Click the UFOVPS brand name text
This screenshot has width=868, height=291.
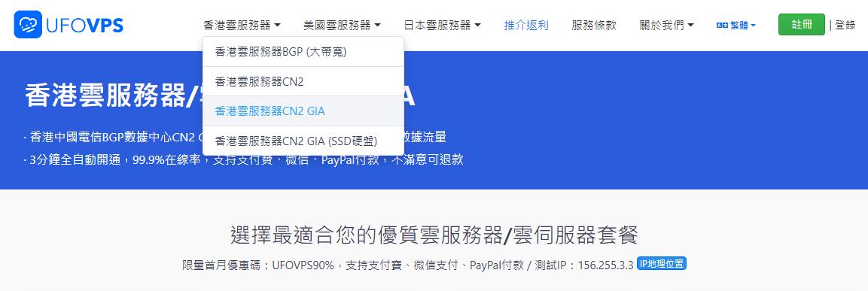pyautogui.click(x=85, y=25)
